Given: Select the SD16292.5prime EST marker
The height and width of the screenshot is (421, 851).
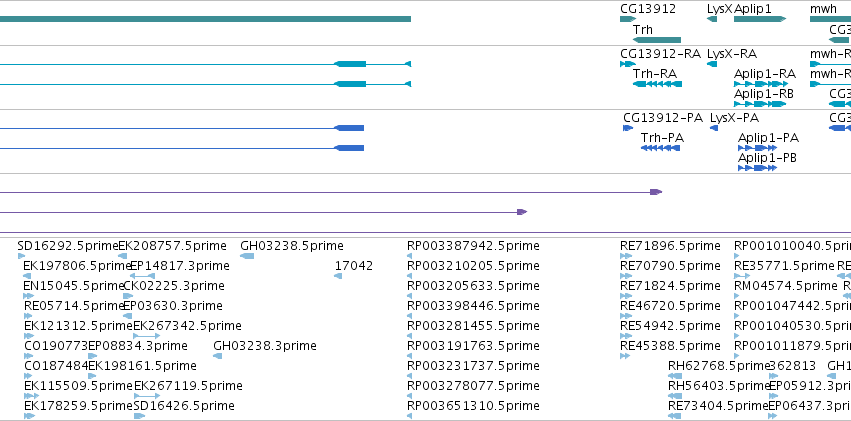Looking at the screenshot, I should pos(21,256).
